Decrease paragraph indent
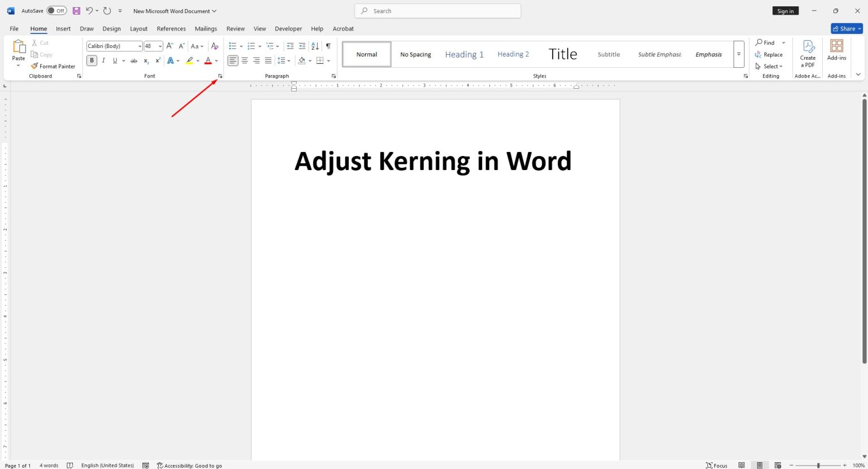 290,46
